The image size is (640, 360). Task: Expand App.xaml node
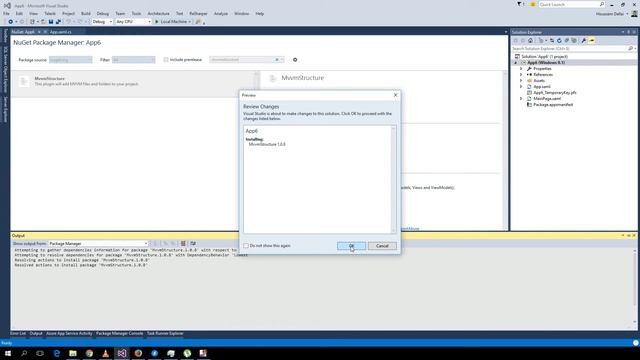point(521,87)
